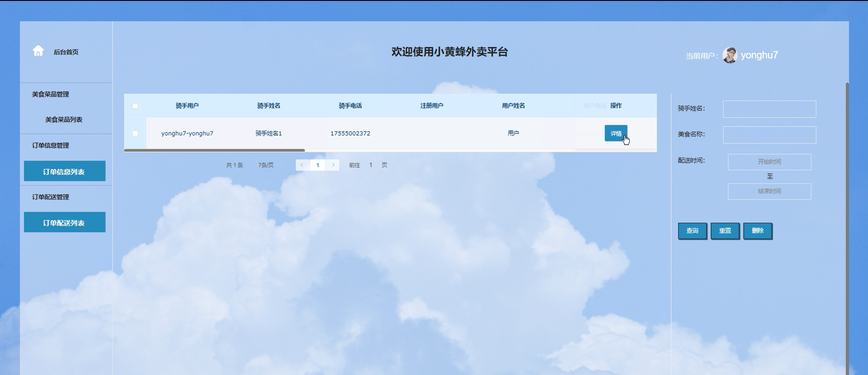Expand 订单信息管理 menu
Viewport: 868px width, 375px height.
(51, 145)
